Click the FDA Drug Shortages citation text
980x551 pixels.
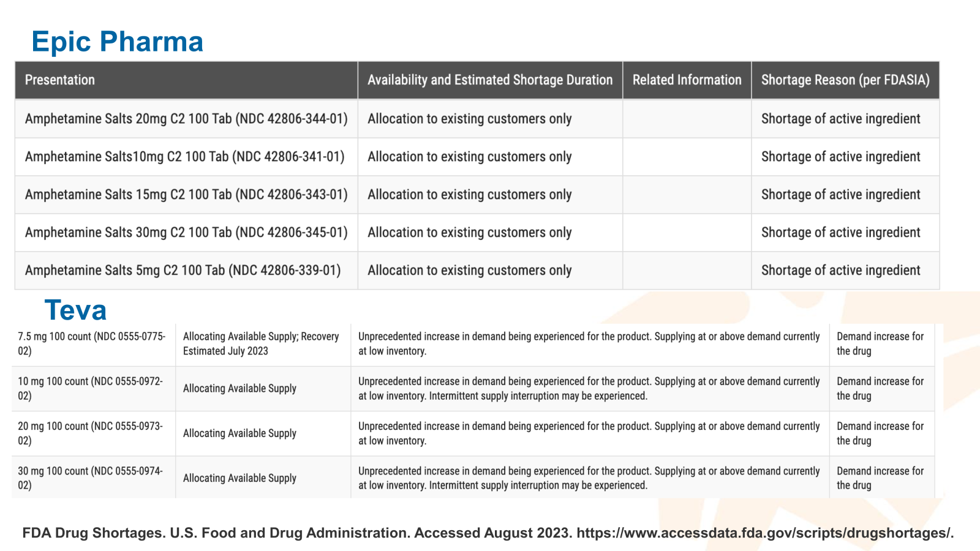(488, 533)
